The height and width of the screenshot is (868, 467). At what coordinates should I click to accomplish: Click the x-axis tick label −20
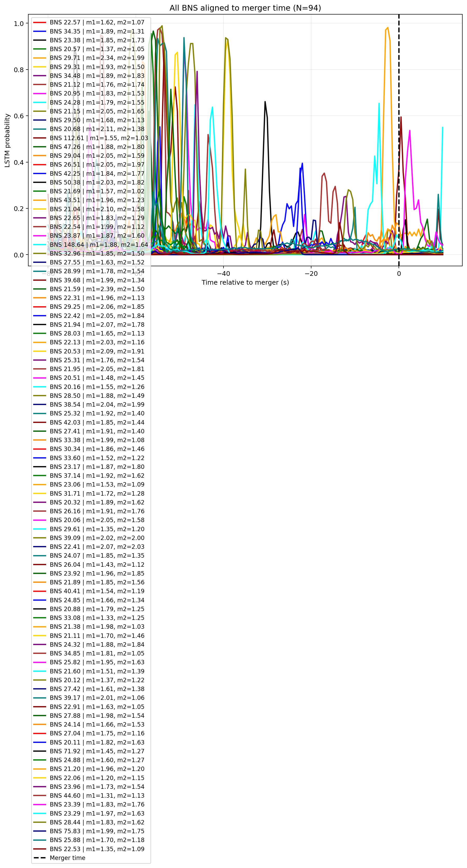(x=311, y=274)
